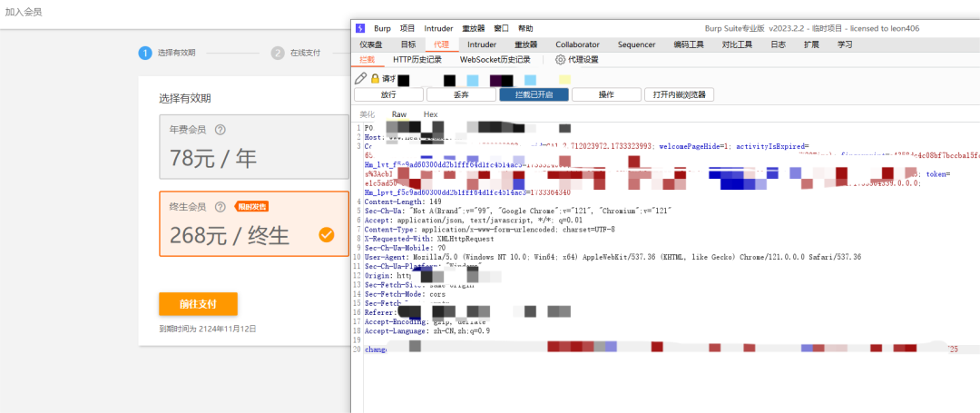The image size is (980, 413).
Task: Click the yellow padlock HTTPS icon
Action: tap(375, 79)
